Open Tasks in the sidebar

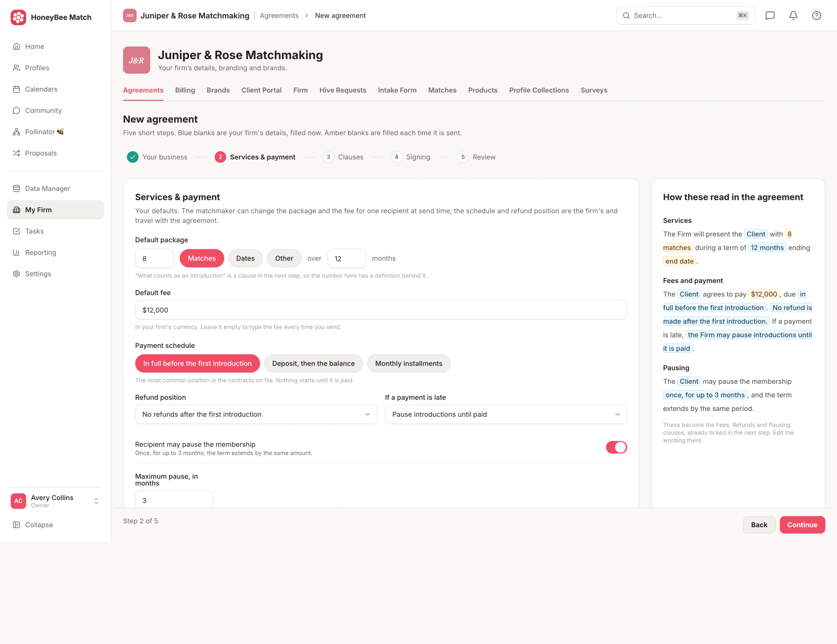tap(55, 231)
